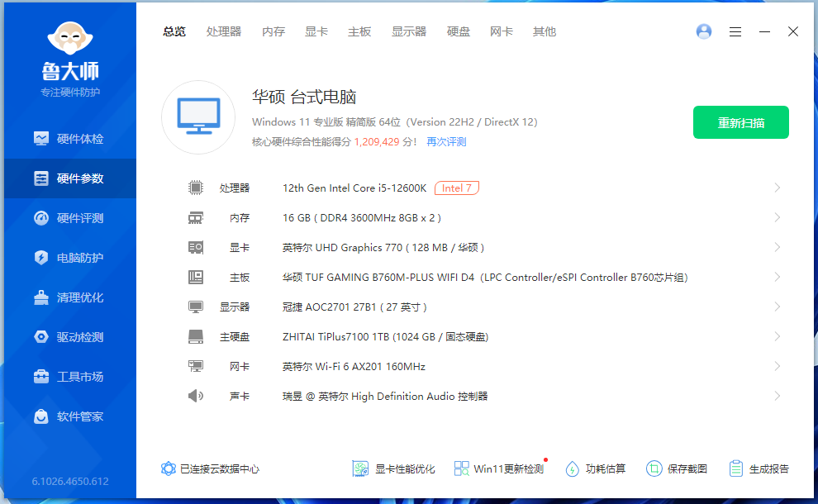Switch to the 其他 tab
Screen dimensions: 818x504
coord(545,32)
